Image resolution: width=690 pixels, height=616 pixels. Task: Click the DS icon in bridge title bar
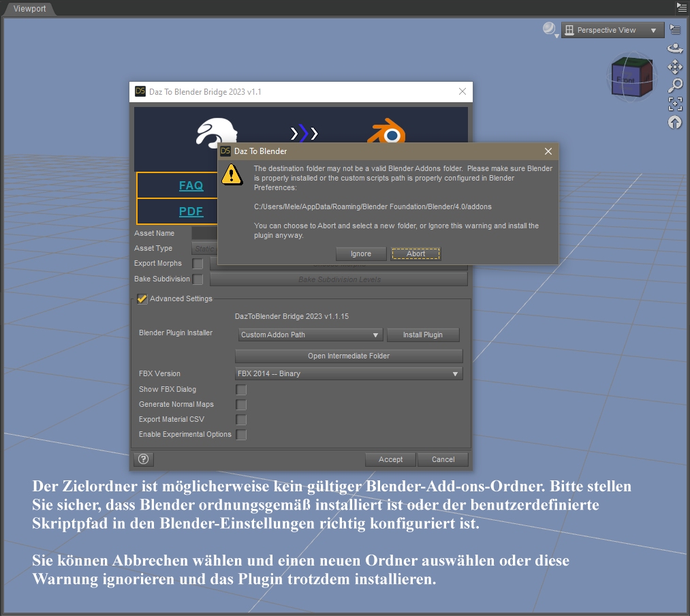point(140,91)
